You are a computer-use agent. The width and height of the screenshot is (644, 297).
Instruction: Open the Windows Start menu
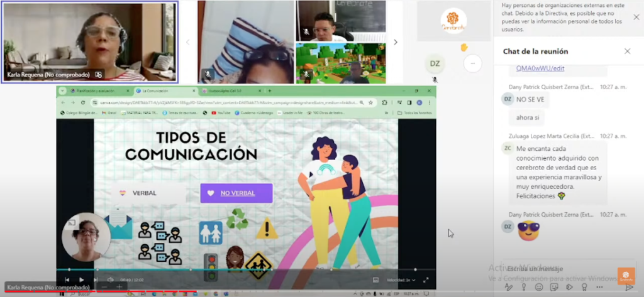click(62, 294)
